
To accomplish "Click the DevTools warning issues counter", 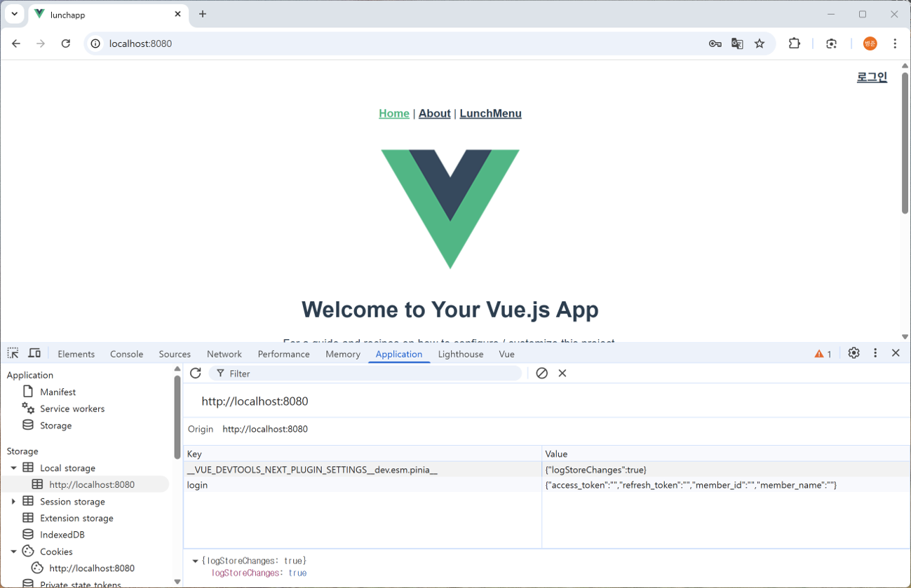I will (823, 354).
